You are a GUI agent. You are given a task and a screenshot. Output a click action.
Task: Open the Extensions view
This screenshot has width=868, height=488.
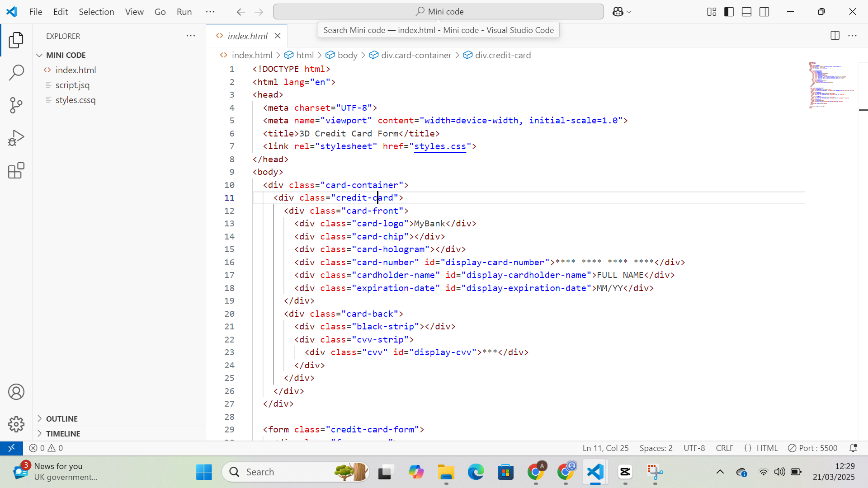click(x=16, y=170)
